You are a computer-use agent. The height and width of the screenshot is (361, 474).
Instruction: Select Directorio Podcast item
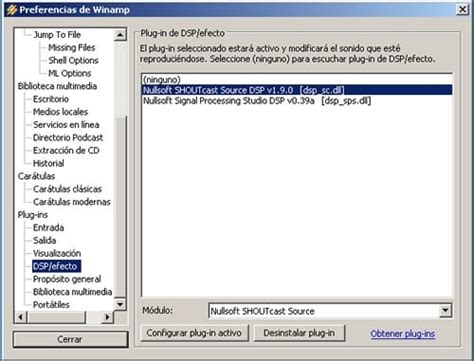click(68, 138)
